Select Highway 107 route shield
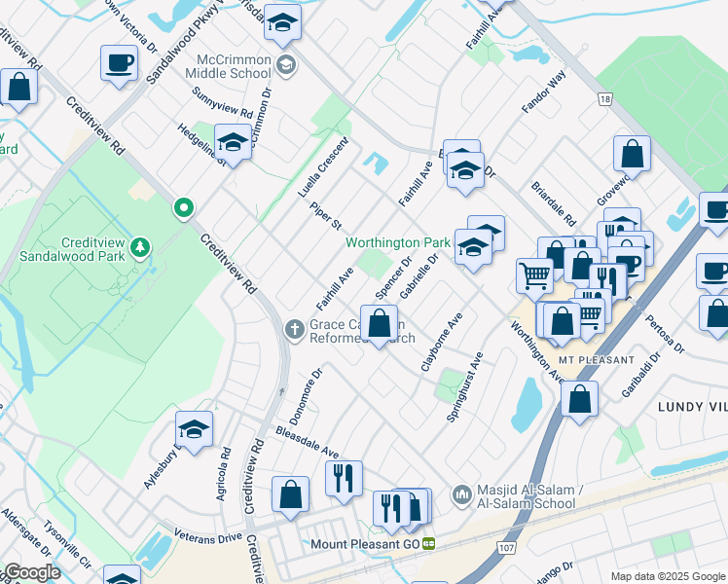The height and width of the screenshot is (584, 728). point(506,548)
